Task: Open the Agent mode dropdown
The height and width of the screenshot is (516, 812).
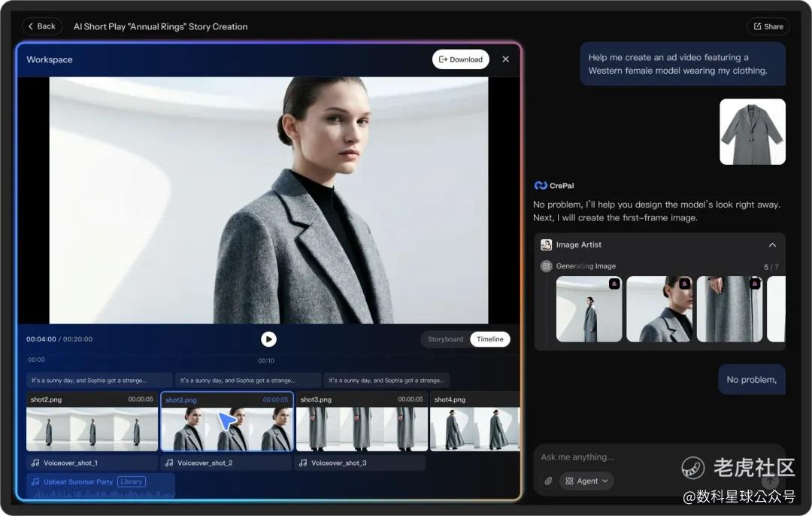Action: (x=586, y=481)
